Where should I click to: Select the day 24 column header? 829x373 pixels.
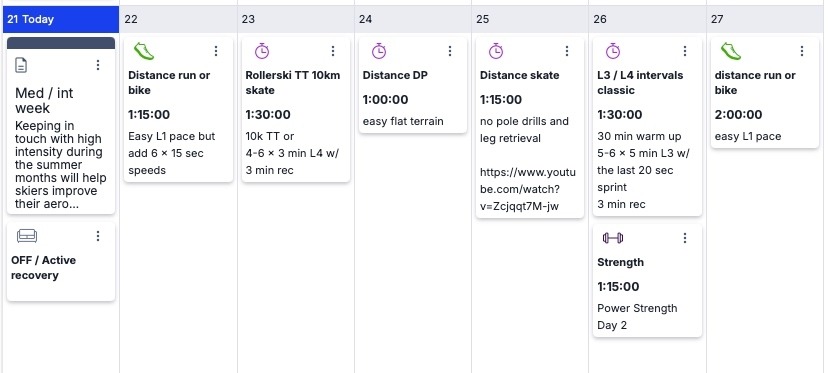412,20
